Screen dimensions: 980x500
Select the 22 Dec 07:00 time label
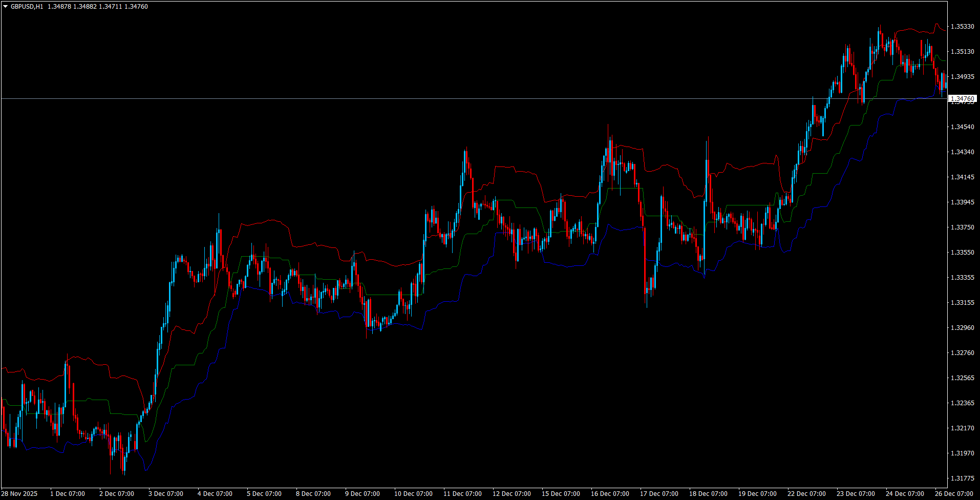click(806, 494)
